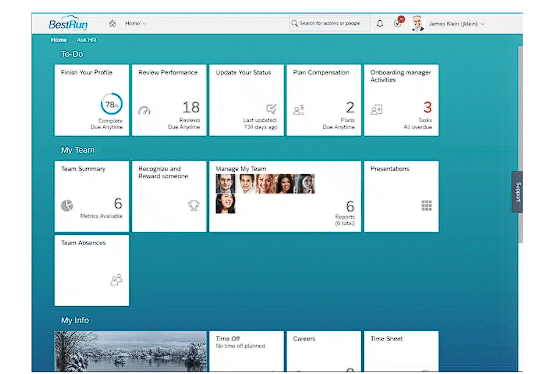Open the notifications bell
Image resolution: width=541 pixels, height=374 pixels.
[380, 23]
